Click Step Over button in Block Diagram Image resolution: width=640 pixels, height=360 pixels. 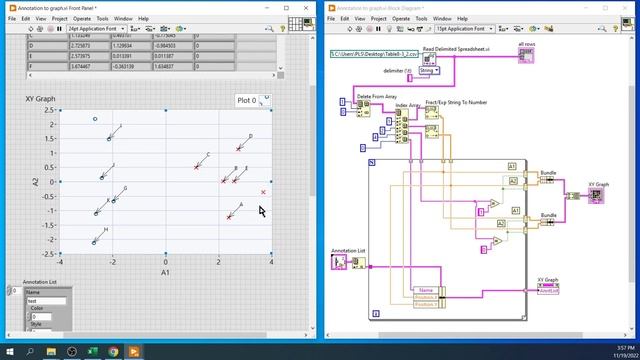[x=420, y=29]
